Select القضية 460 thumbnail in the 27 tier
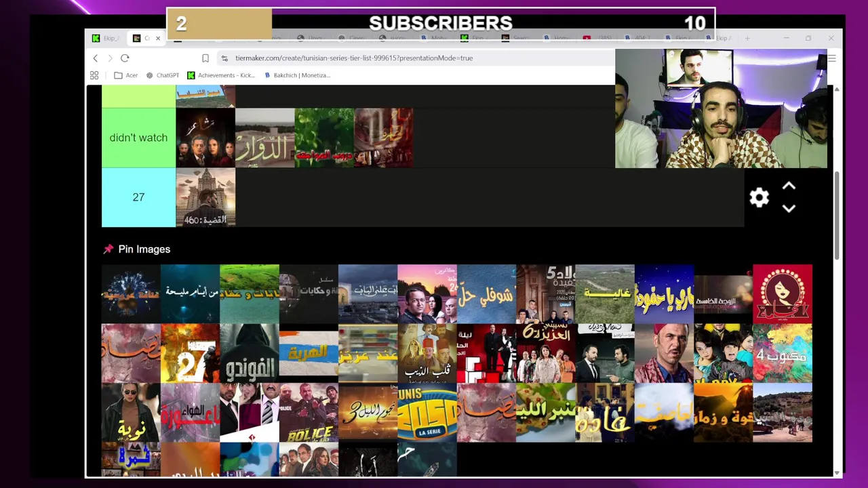 coord(205,197)
